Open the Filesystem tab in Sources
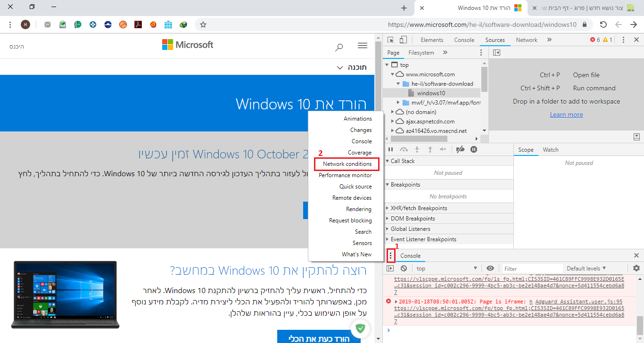 (421, 53)
